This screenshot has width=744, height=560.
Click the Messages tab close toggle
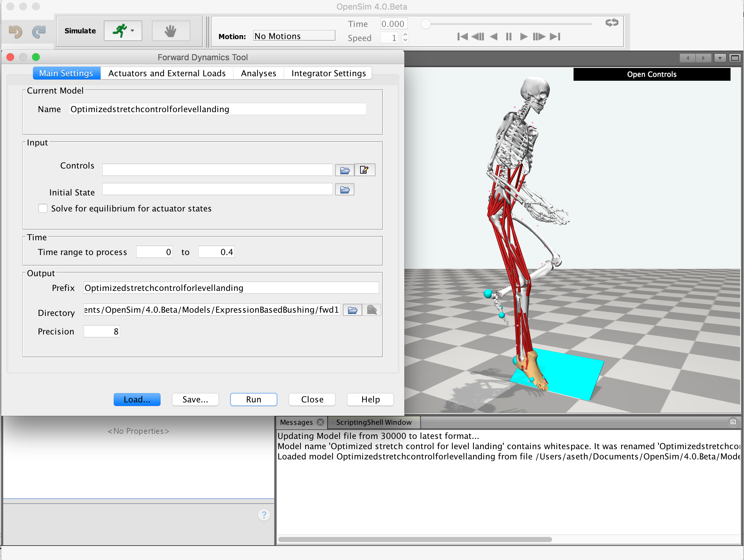(x=320, y=422)
